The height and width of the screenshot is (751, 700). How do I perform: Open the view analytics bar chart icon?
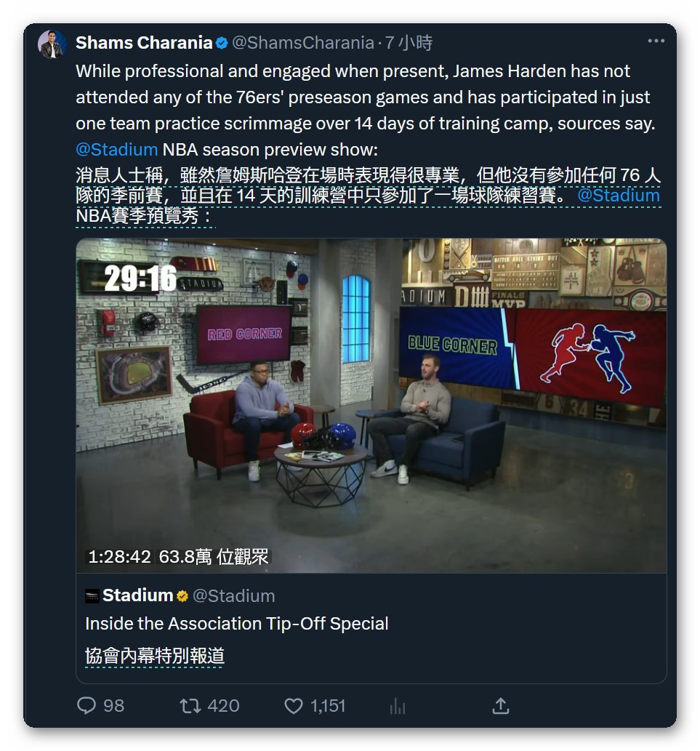(x=398, y=706)
